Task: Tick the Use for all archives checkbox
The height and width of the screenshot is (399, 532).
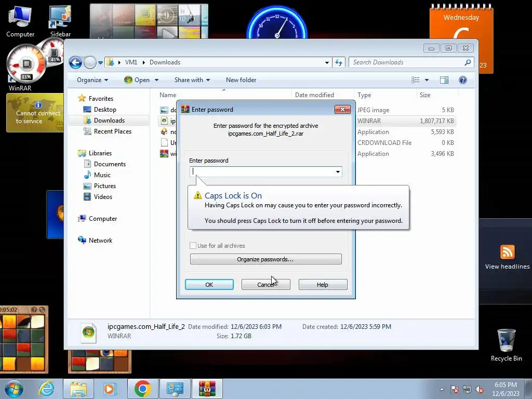Action: 193,245
